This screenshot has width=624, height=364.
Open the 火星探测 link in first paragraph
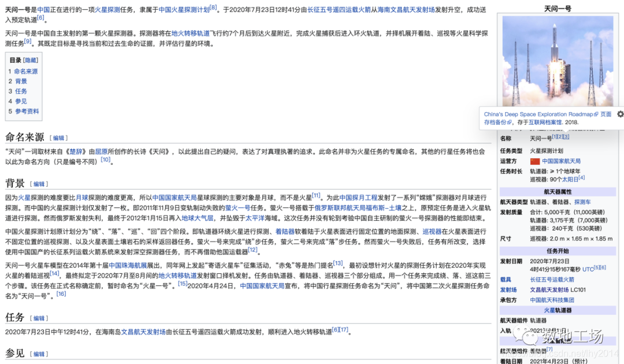click(107, 10)
